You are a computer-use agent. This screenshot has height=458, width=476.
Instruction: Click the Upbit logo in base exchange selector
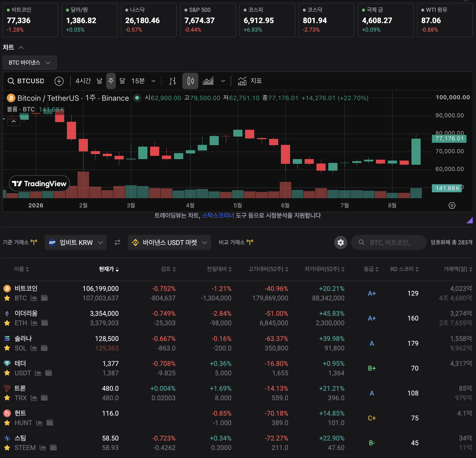pyautogui.click(x=52, y=242)
